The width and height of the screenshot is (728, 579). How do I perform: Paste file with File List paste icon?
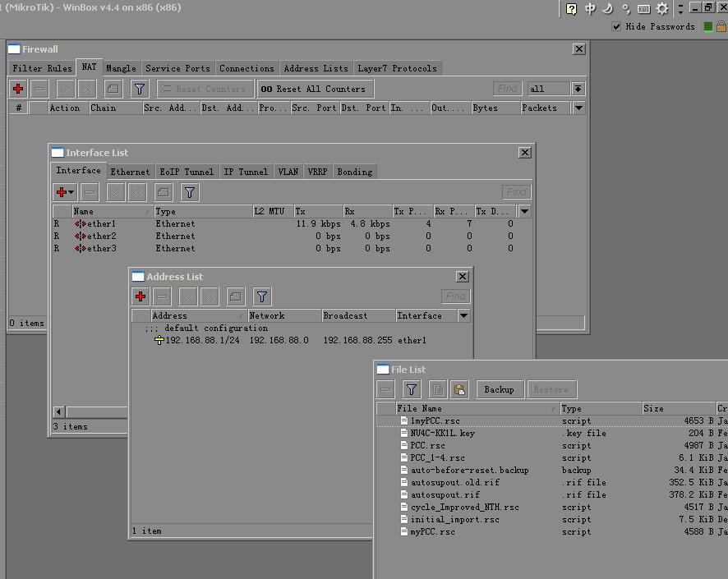pyautogui.click(x=459, y=390)
